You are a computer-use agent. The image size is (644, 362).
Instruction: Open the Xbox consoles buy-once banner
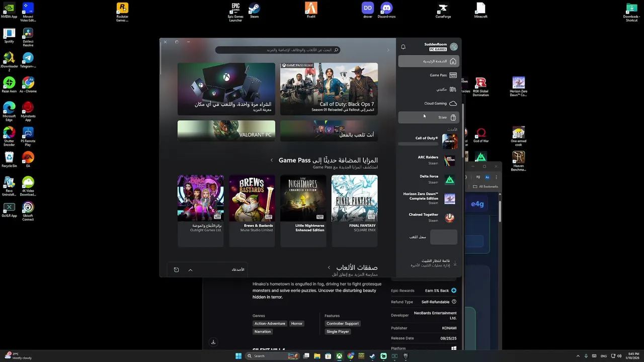226,89
